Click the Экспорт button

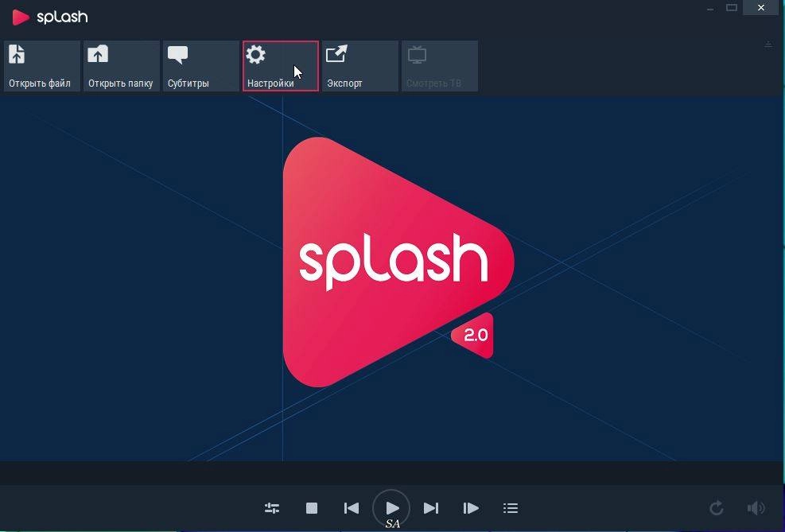(x=360, y=66)
